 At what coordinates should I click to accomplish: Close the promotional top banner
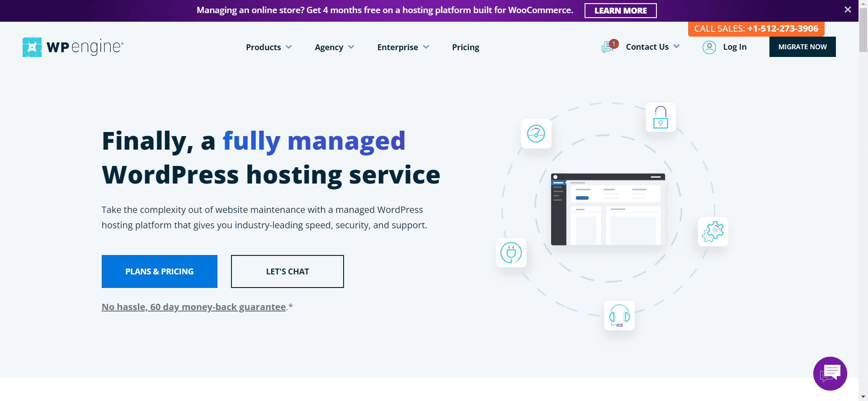(848, 9)
